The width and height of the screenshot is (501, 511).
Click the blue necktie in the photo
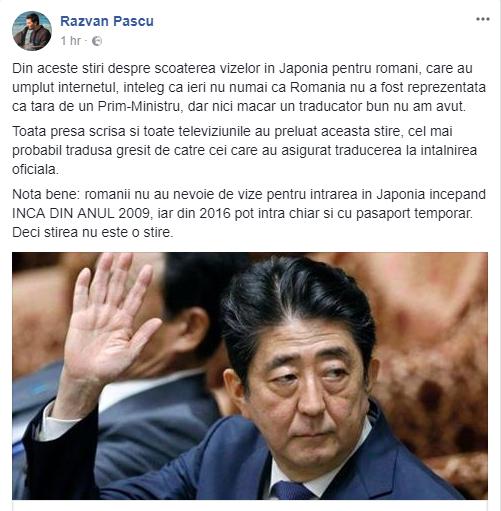[x=291, y=490]
